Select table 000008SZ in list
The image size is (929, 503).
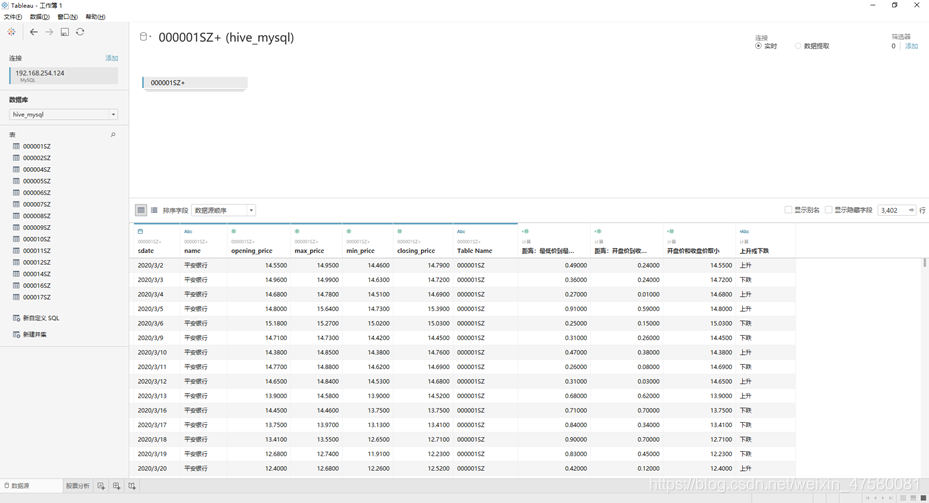(x=37, y=216)
